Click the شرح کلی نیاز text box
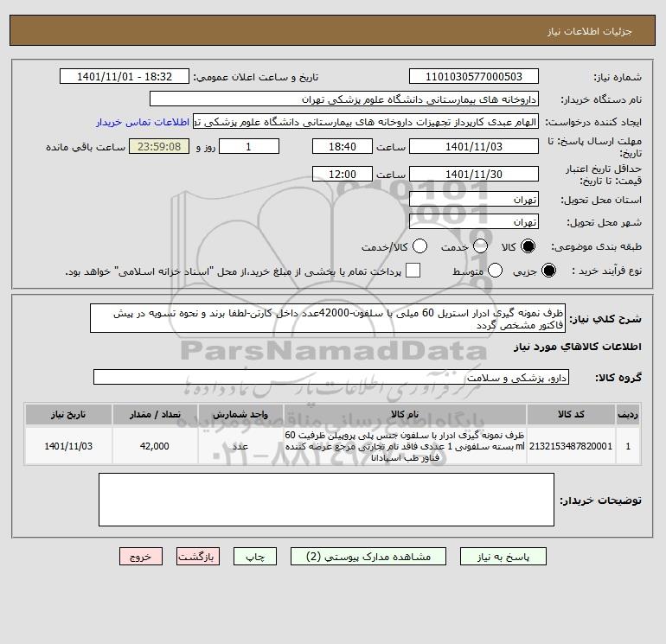The height and width of the screenshot is (644, 666). (328, 318)
